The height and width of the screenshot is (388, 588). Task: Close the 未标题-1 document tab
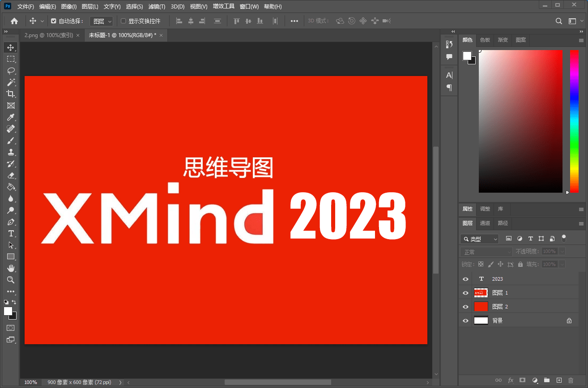click(x=161, y=35)
